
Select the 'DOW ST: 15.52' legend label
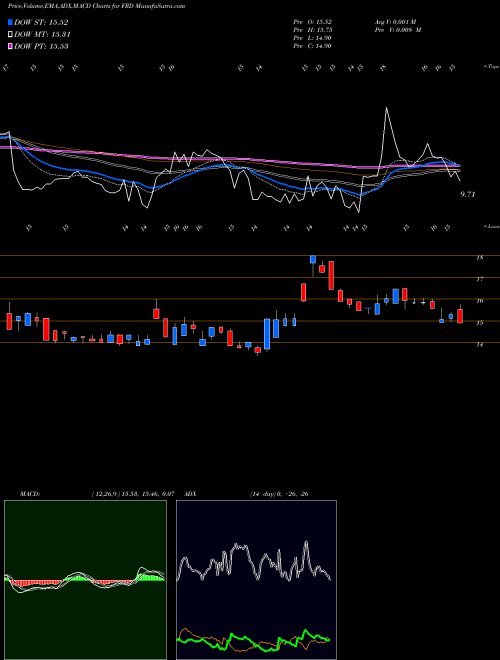(41, 22)
